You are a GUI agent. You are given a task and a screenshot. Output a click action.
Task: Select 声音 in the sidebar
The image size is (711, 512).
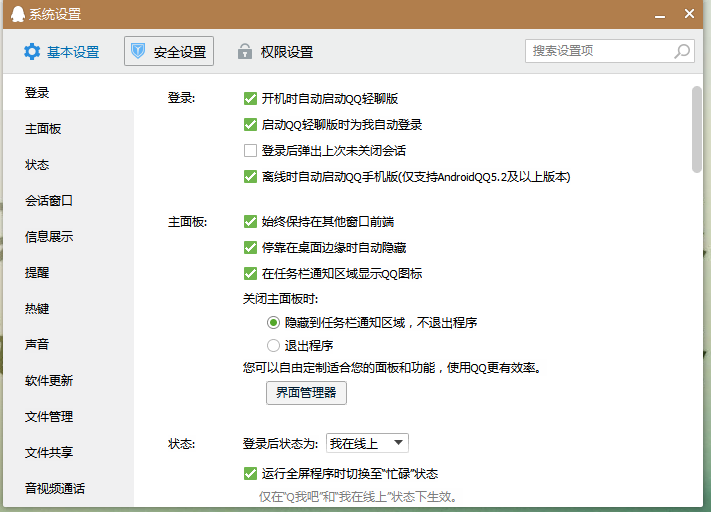[68, 344]
